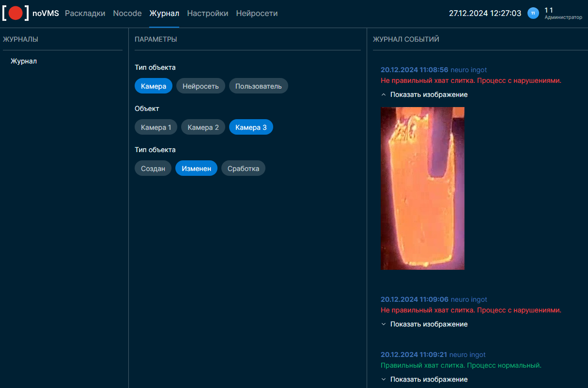The image size is (588, 388).
Task: Click the noVMS brand name
Action: click(46, 14)
